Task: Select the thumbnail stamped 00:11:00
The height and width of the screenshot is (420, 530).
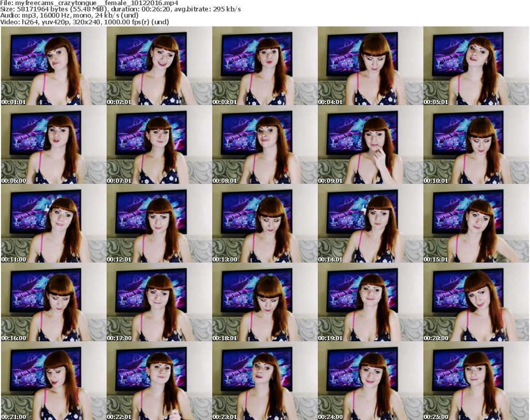Action: (x=54, y=224)
